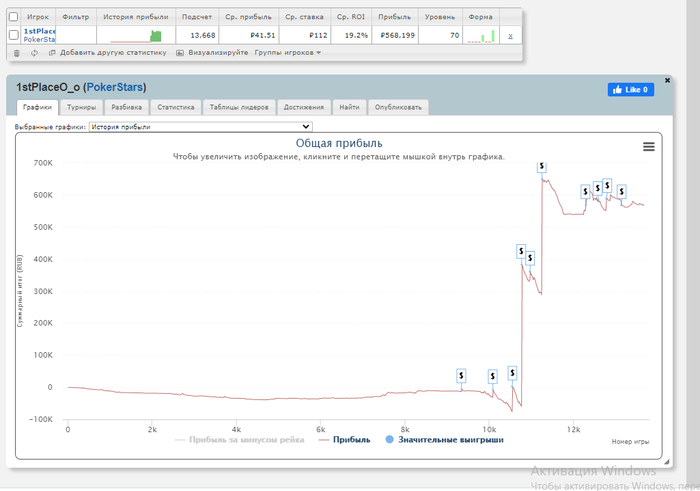Click the dollar marker near game 9k
This screenshot has width=700, height=491.
click(460, 375)
